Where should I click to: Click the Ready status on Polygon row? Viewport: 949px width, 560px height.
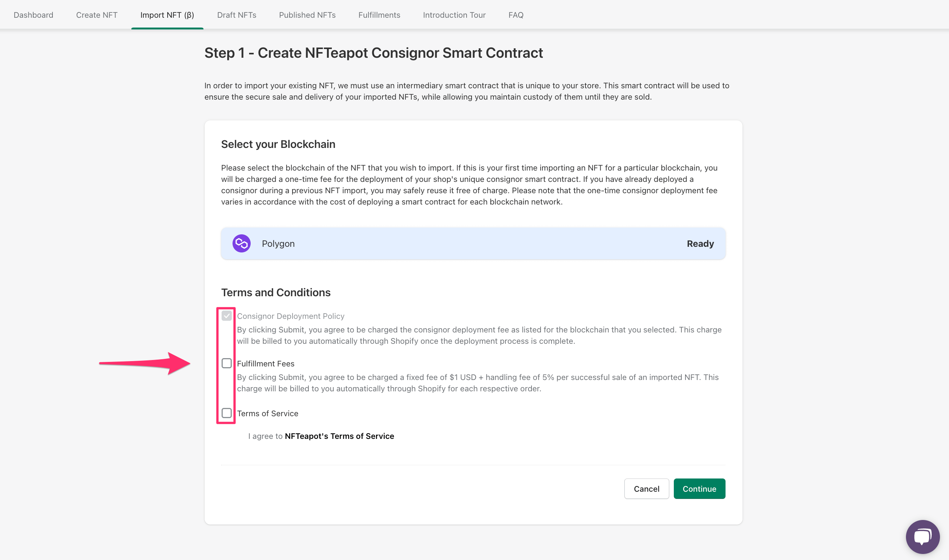[x=700, y=244]
